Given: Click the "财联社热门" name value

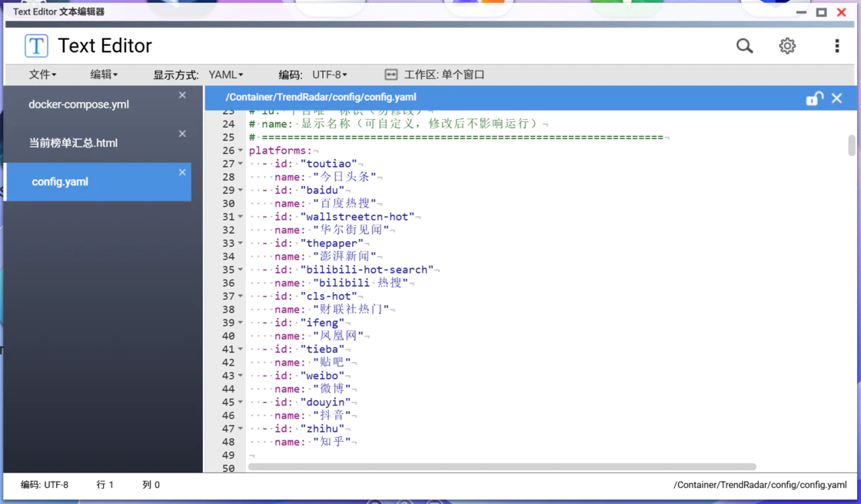Looking at the screenshot, I should [x=351, y=309].
